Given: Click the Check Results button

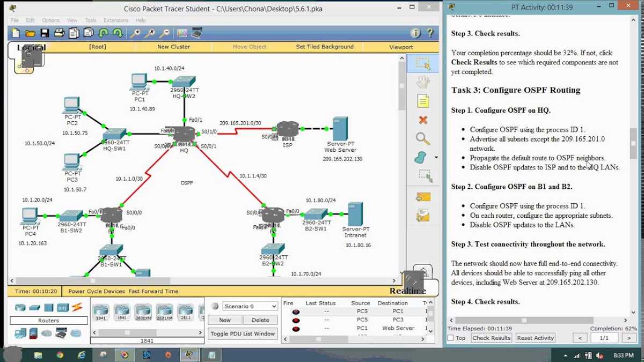Looking at the screenshot, I should click(x=491, y=338).
